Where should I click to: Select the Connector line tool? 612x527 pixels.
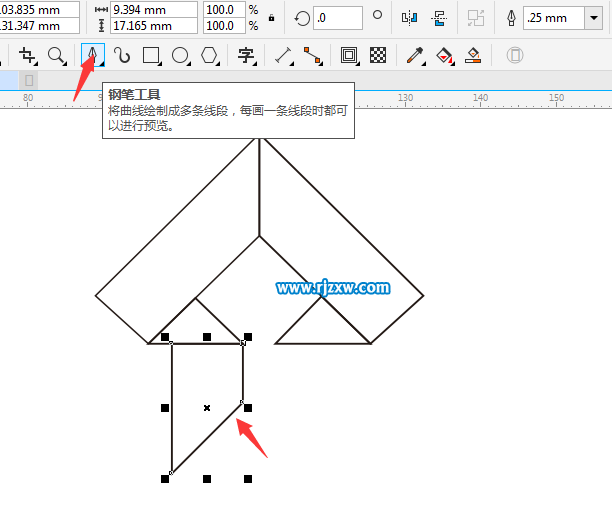pos(312,55)
